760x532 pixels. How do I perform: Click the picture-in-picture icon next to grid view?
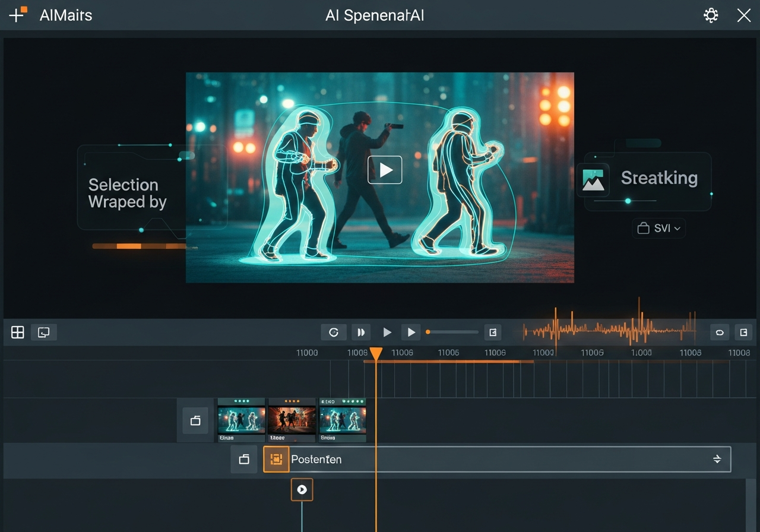pyautogui.click(x=43, y=332)
